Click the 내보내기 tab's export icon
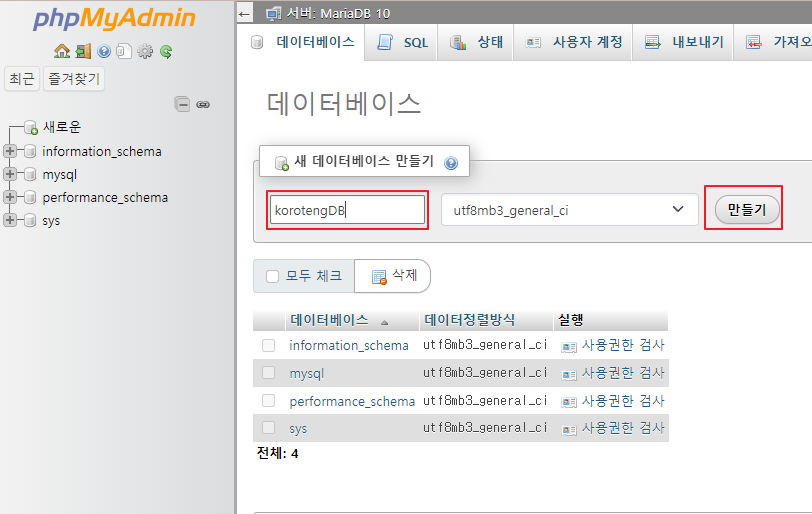The height and width of the screenshot is (514, 812). pyautogui.click(x=652, y=42)
